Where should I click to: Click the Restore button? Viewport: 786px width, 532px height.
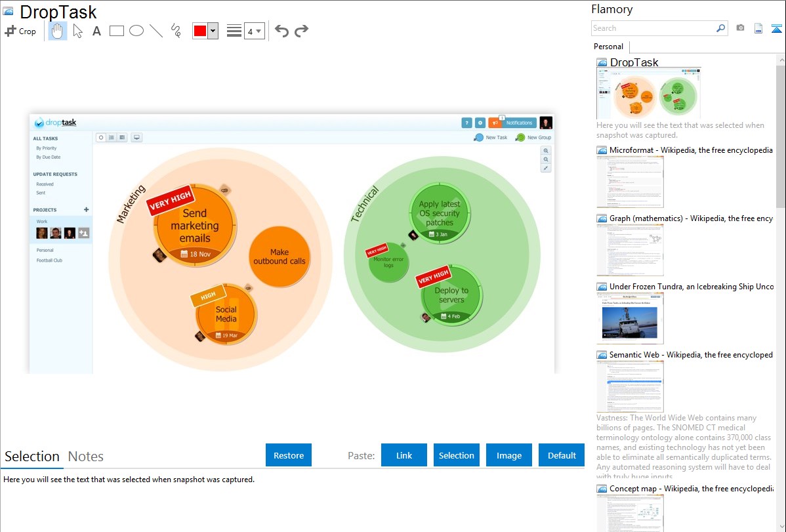click(x=289, y=455)
